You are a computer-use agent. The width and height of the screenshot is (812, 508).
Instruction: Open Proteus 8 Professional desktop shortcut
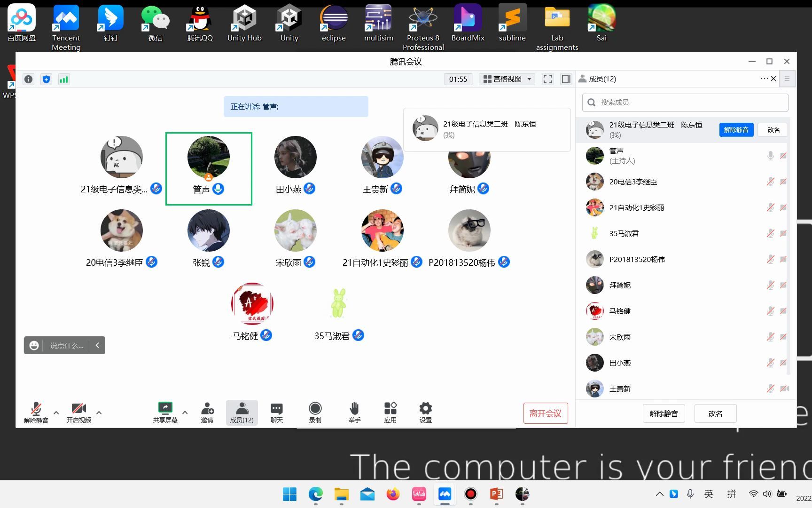coord(423,27)
